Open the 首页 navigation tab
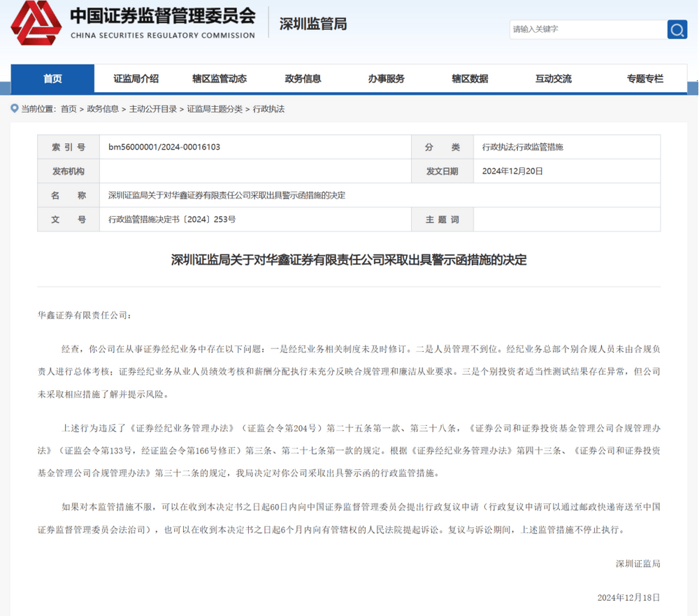The width and height of the screenshot is (699, 616). coord(52,79)
